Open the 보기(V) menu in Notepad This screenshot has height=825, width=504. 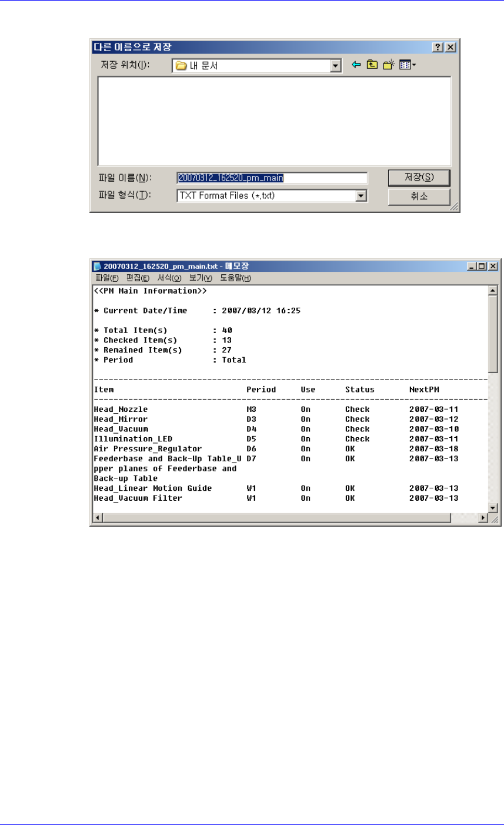pos(202,278)
